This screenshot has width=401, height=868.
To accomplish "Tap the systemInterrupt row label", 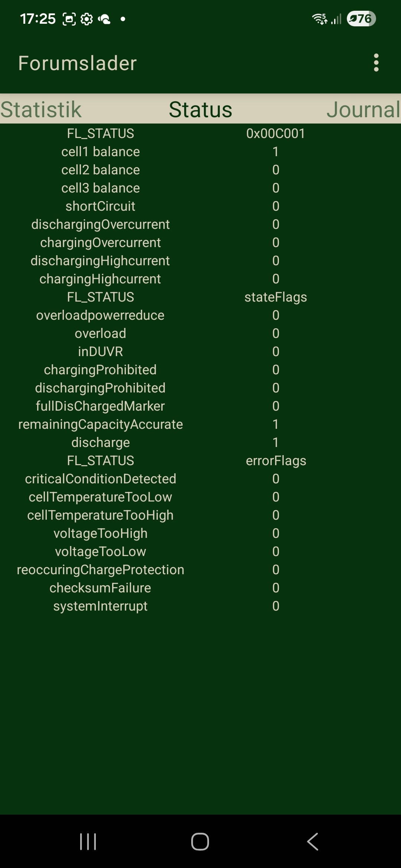I will pos(100,606).
